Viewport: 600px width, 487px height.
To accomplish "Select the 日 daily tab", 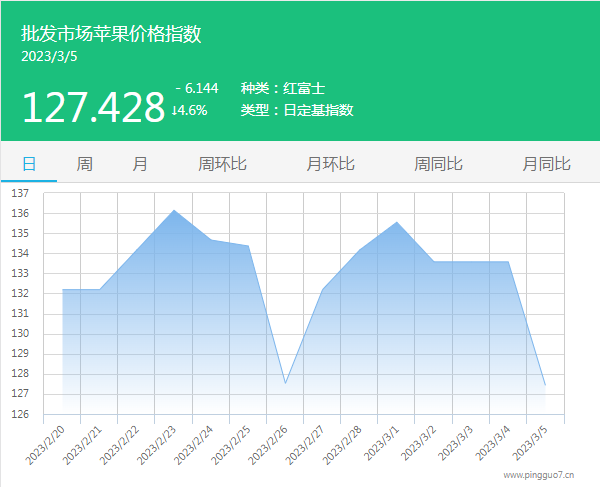I will pyautogui.click(x=29, y=164).
